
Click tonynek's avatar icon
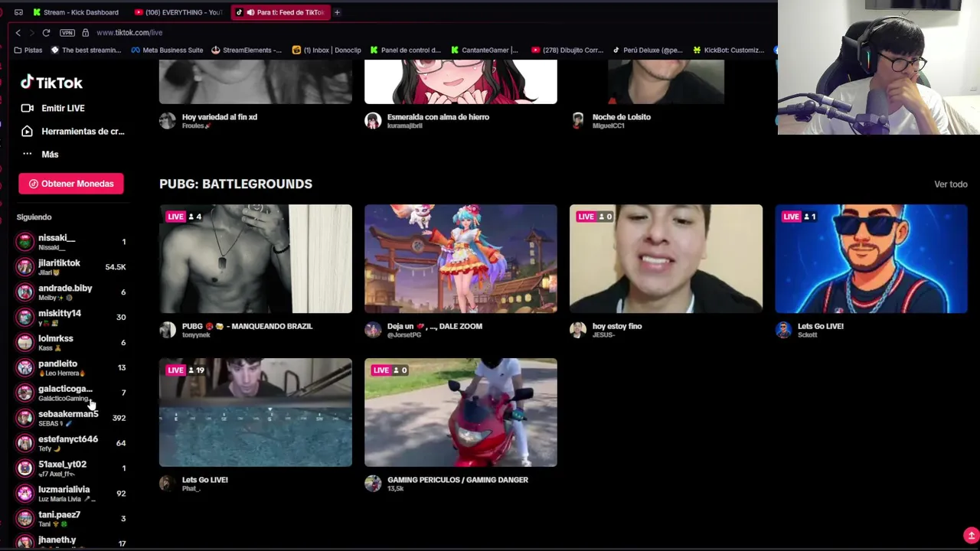pos(168,330)
